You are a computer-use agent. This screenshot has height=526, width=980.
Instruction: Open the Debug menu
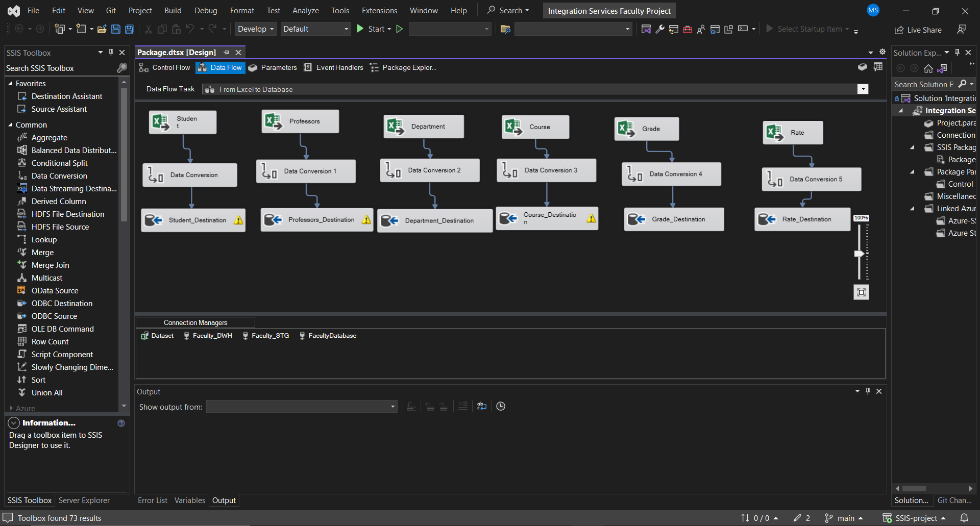click(206, 10)
